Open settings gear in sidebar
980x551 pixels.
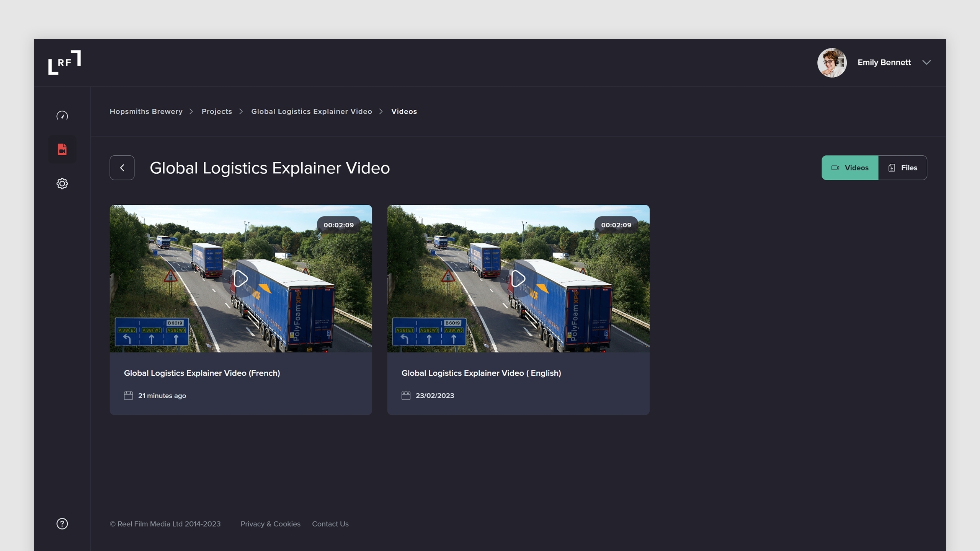click(62, 184)
